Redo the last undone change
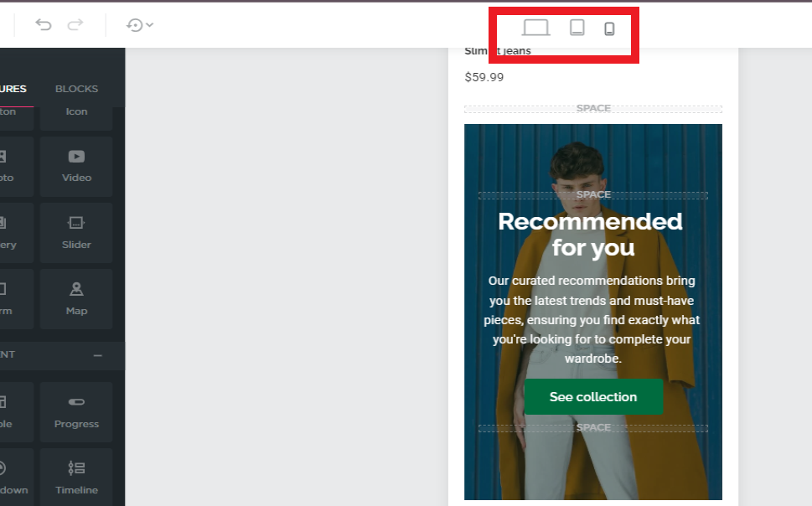The height and width of the screenshot is (506, 812). [x=75, y=24]
